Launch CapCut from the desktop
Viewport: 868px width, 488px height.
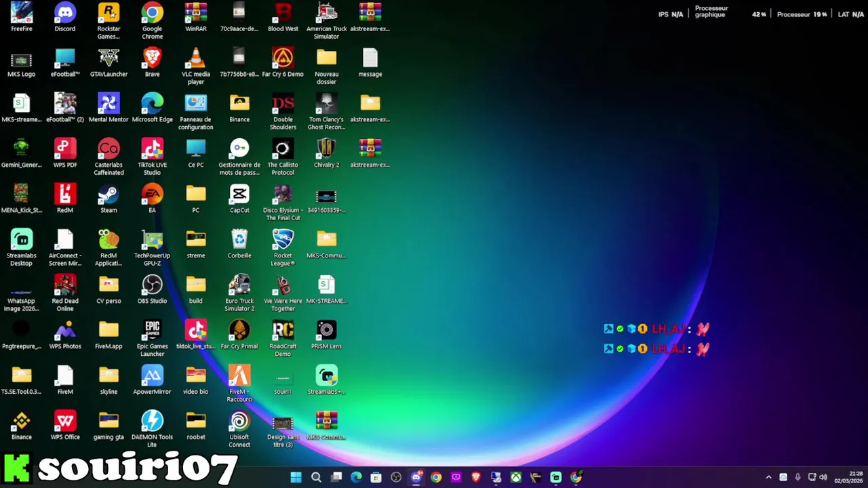(239, 199)
